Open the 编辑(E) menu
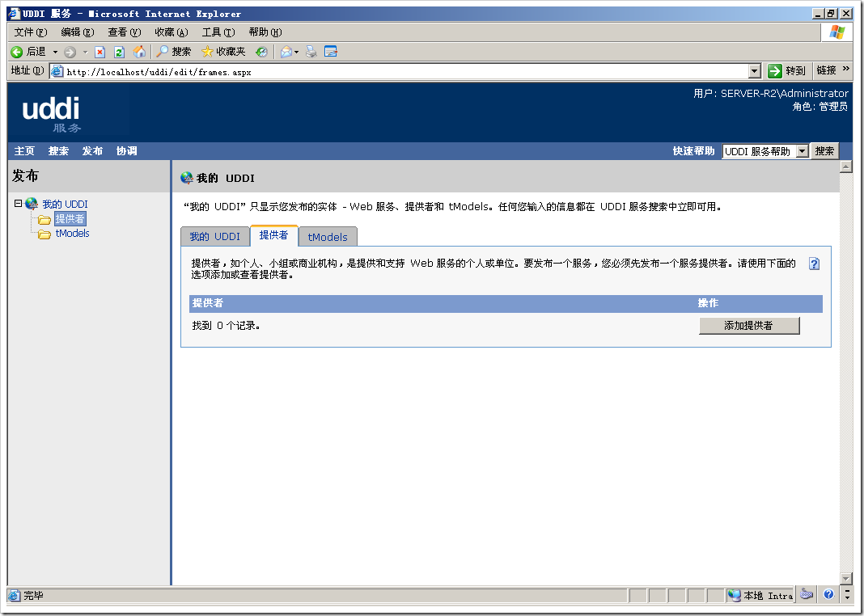 point(78,32)
